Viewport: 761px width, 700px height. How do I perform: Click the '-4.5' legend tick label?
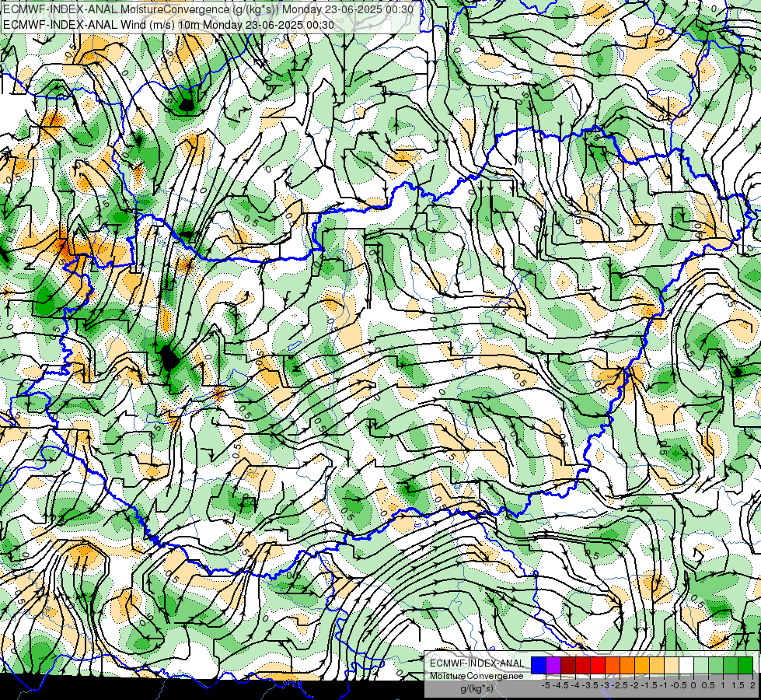[560, 685]
